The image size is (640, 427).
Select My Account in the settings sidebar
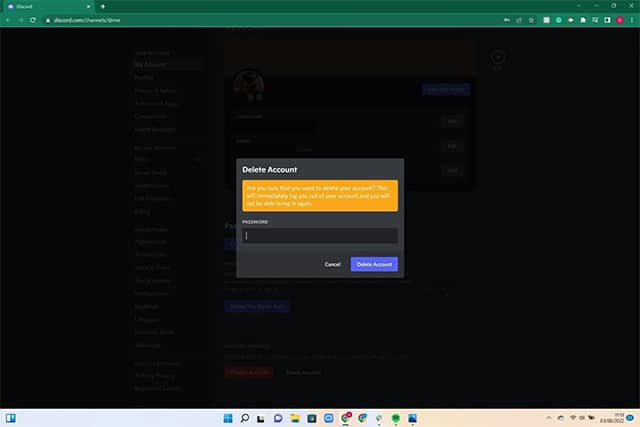(150, 64)
